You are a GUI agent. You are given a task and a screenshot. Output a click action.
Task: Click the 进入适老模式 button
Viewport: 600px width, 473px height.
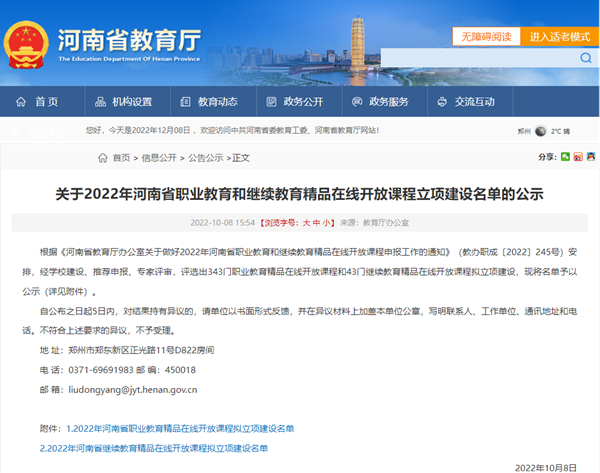click(559, 37)
